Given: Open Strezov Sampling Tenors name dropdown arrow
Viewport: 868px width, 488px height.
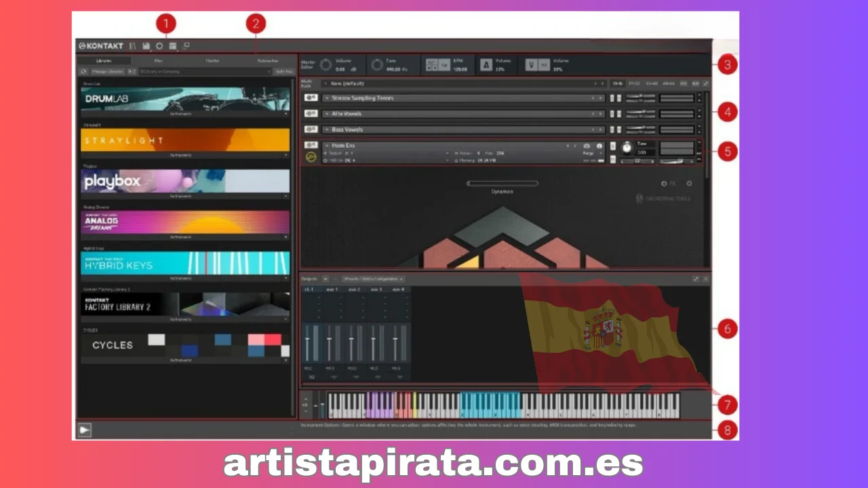Looking at the screenshot, I should tap(327, 98).
